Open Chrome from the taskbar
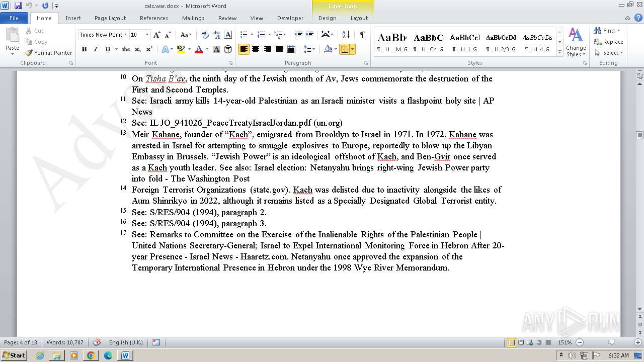The width and height of the screenshot is (644, 362). 91,355
